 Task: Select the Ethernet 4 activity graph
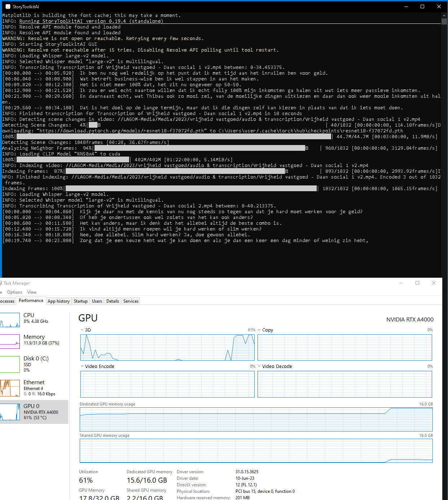(x=10, y=388)
